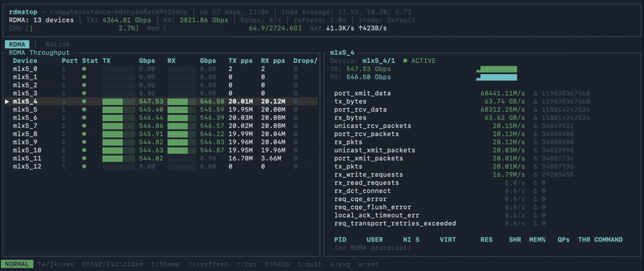Select the RDMA tab
644x271 pixels.
(17, 44)
